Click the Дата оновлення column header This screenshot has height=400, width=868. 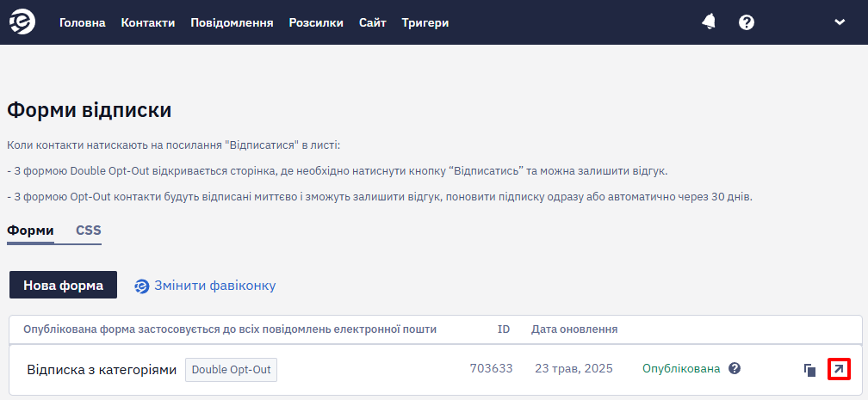[574, 329]
